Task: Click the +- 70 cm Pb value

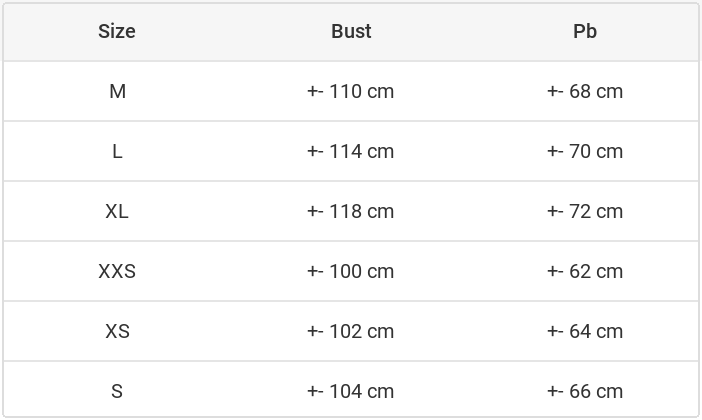Action: coord(585,151)
